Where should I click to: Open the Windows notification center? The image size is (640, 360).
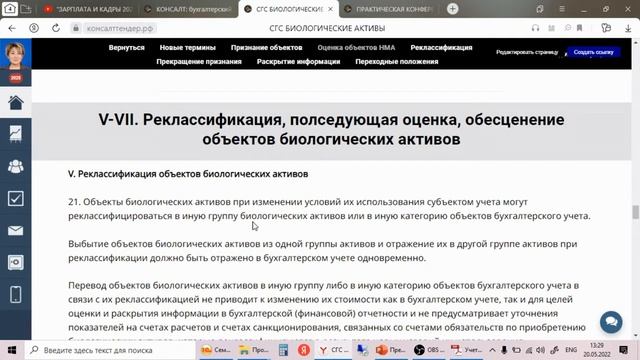tap(623, 350)
